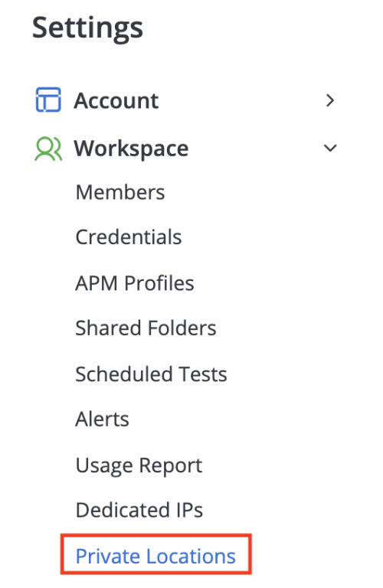The height and width of the screenshot is (588, 383).
Task: Open the Account settings label
Action: click(116, 100)
